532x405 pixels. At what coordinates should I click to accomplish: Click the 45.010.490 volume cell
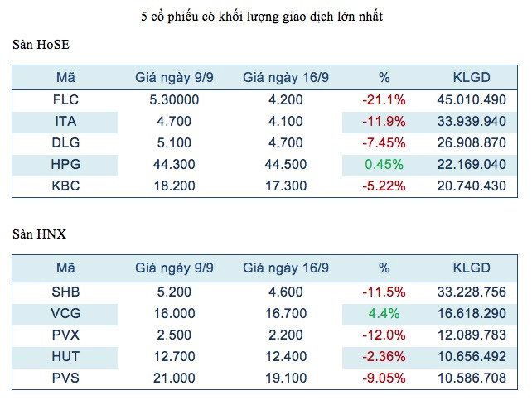point(471,100)
